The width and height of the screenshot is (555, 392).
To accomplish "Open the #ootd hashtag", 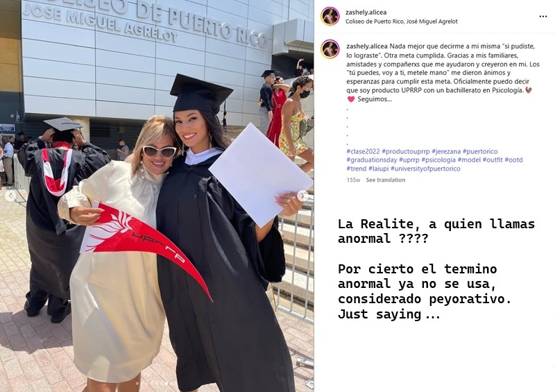I will pyautogui.click(x=513, y=160).
